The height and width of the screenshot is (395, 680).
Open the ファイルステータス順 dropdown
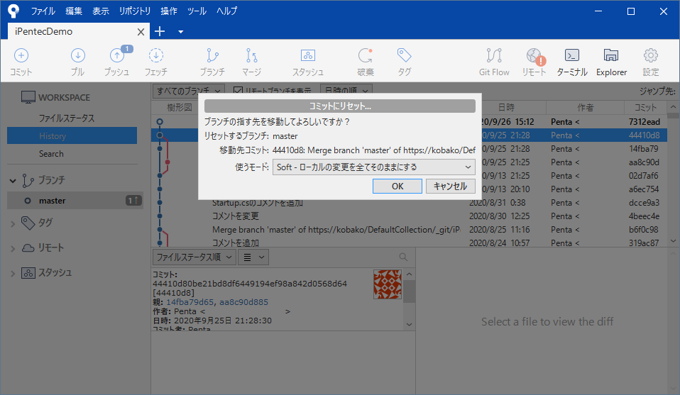pyautogui.click(x=194, y=257)
